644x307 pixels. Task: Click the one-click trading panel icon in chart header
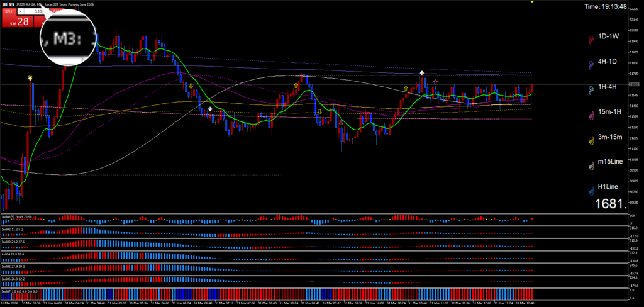(x=4, y=4)
